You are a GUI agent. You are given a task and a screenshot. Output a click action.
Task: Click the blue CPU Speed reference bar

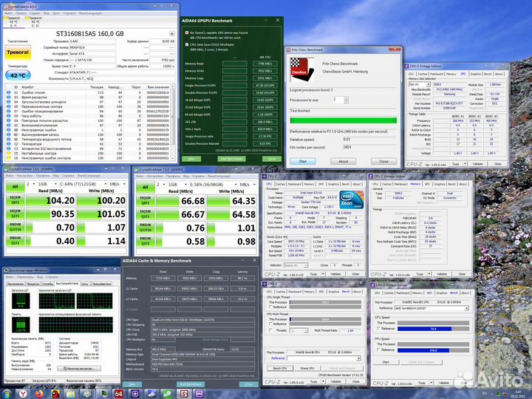[x=424, y=328]
